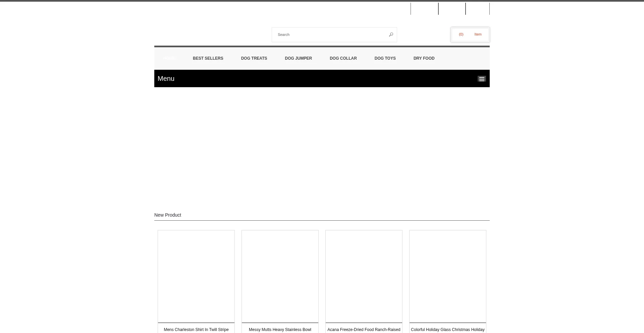Image resolution: width=644 pixels, height=333 pixels.
Task: Open the (0) Item cart box
Action: click(x=470, y=35)
